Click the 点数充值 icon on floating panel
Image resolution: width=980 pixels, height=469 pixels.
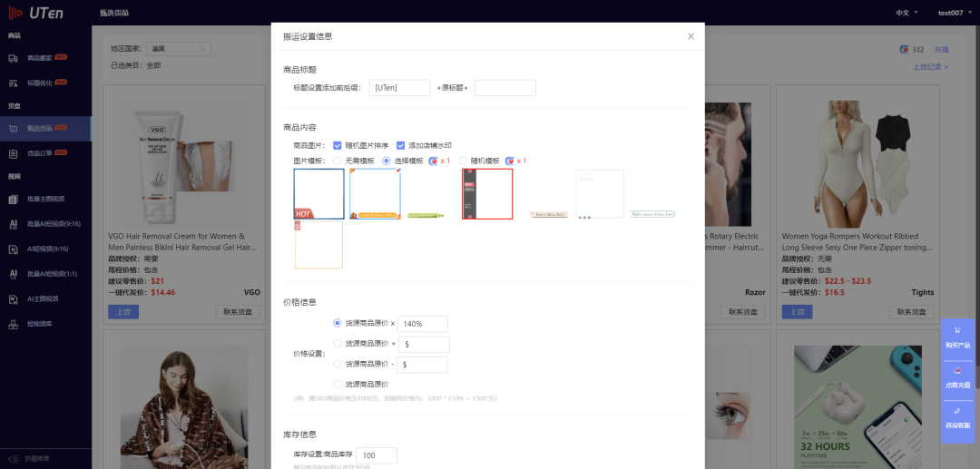click(x=957, y=370)
